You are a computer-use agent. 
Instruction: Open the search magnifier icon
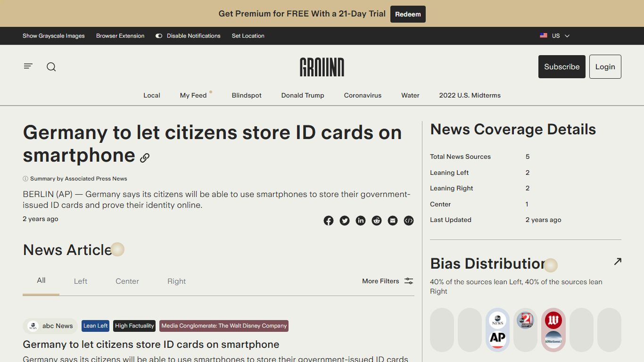pos(51,67)
